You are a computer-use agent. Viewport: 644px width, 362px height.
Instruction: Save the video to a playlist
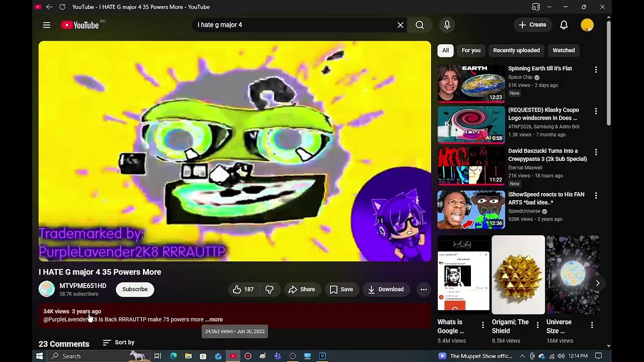point(342,289)
